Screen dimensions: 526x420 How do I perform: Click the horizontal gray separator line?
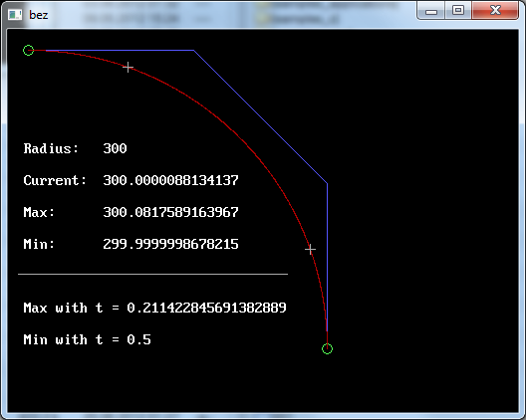pos(153,274)
